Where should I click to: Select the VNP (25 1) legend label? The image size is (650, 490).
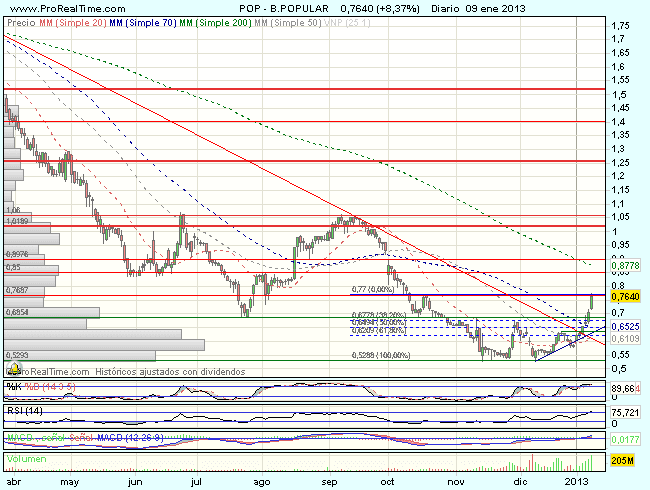click(x=347, y=23)
